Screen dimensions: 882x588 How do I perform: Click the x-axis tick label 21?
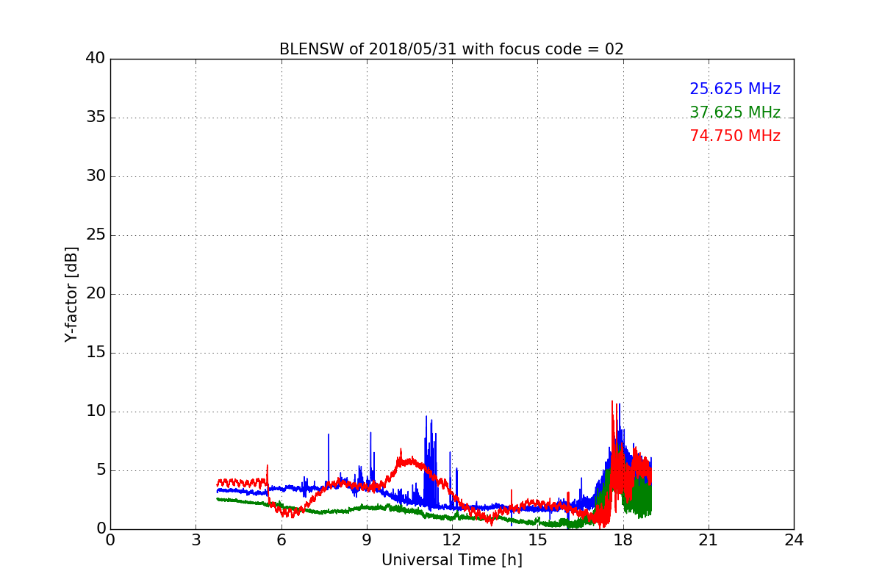pyautogui.click(x=709, y=540)
